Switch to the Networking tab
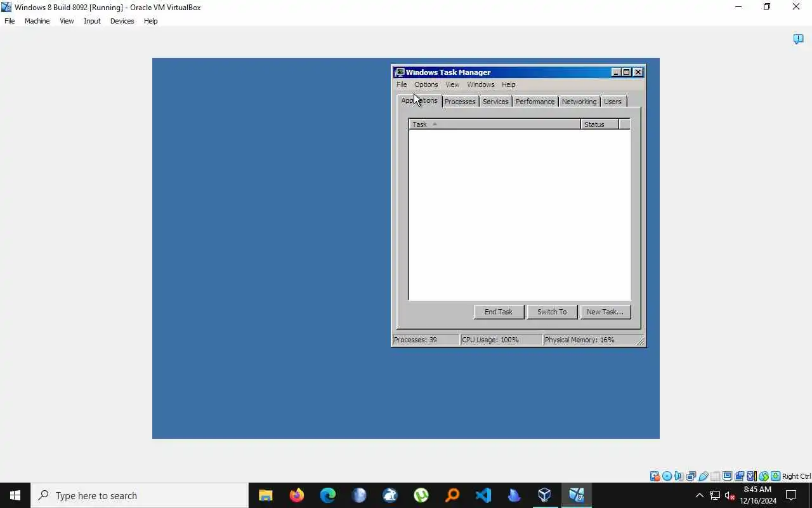Image resolution: width=812 pixels, height=508 pixels. [579, 102]
